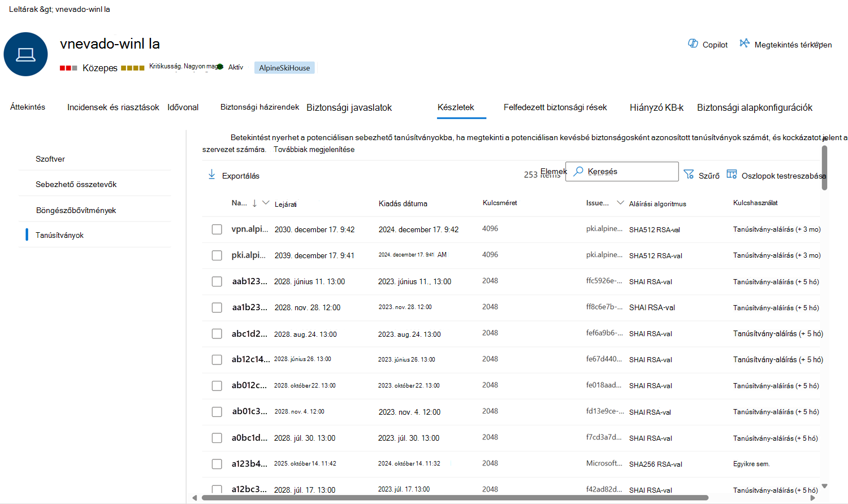Sort by the Lejárat column header

tap(285, 204)
